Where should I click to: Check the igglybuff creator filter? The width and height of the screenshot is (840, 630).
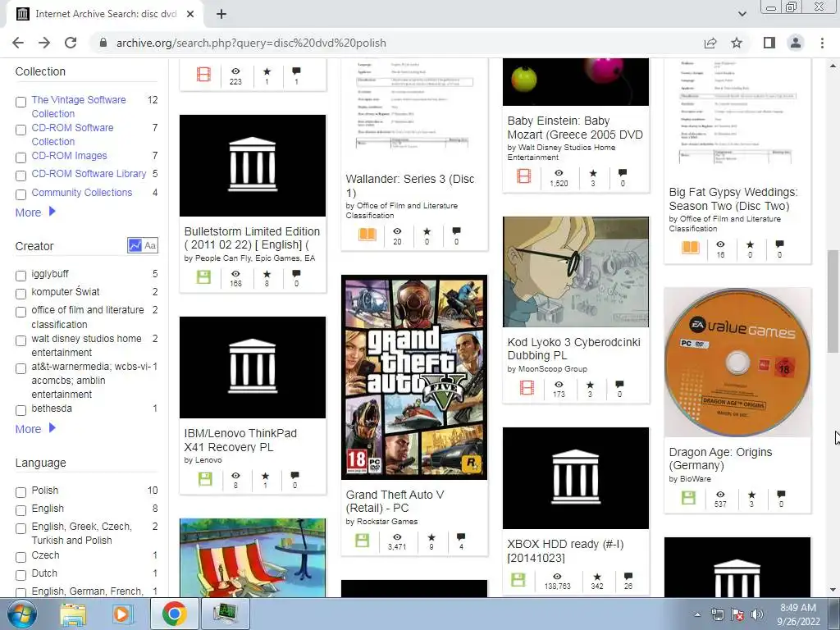click(21, 276)
